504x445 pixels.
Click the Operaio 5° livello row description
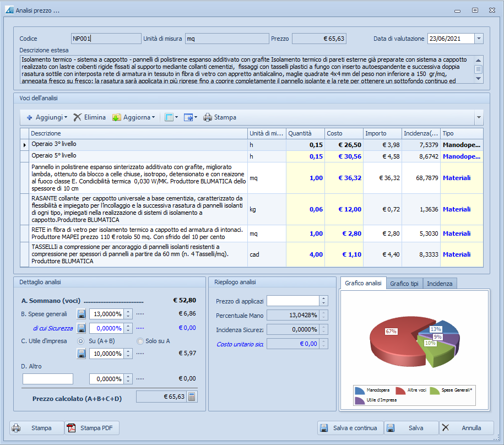coord(138,156)
